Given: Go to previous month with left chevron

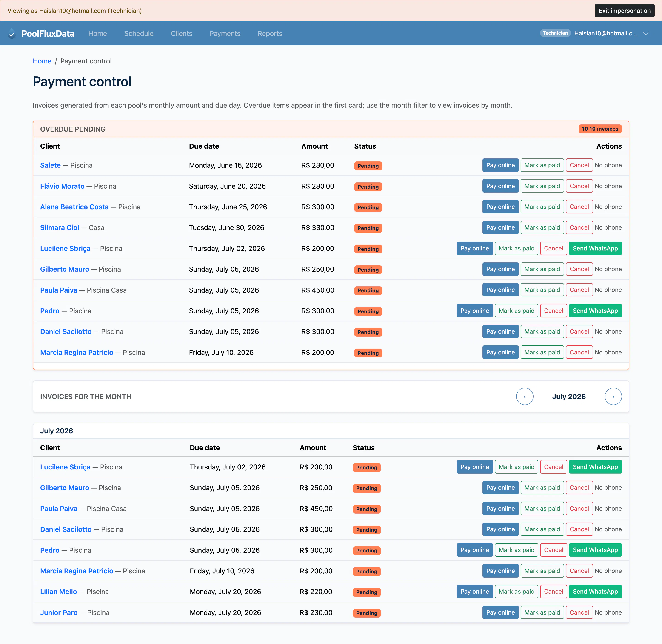Looking at the screenshot, I should coord(525,397).
